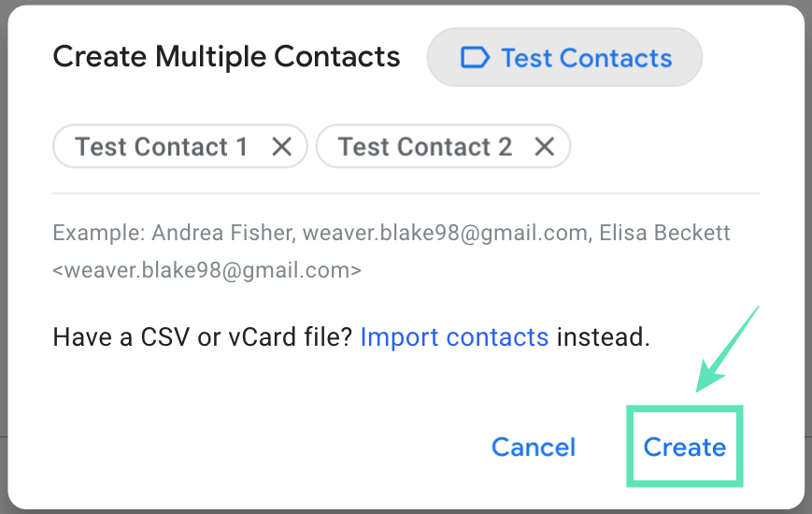
Task: Remove Test Contact 2 with its X icon
Action: click(545, 147)
